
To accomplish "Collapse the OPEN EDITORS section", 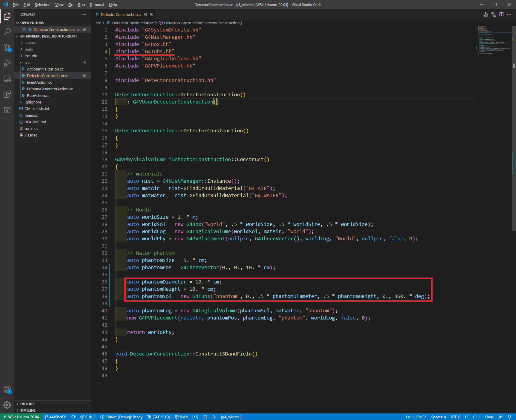I will point(32,23).
